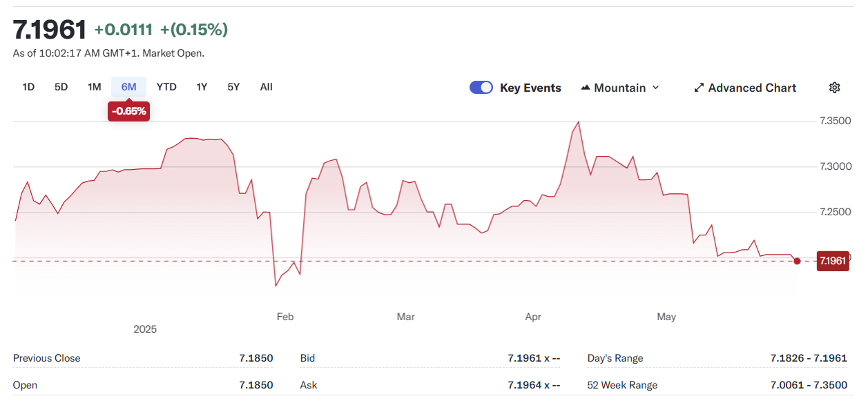Open the Advanced Chart link
Viewport: 868px width, 403px height.
752,88
